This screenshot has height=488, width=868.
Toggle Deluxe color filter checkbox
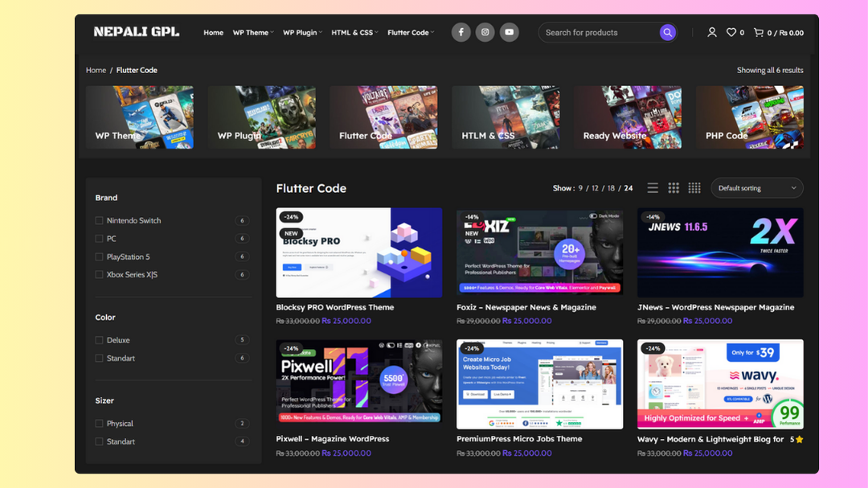click(x=99, y=340)
